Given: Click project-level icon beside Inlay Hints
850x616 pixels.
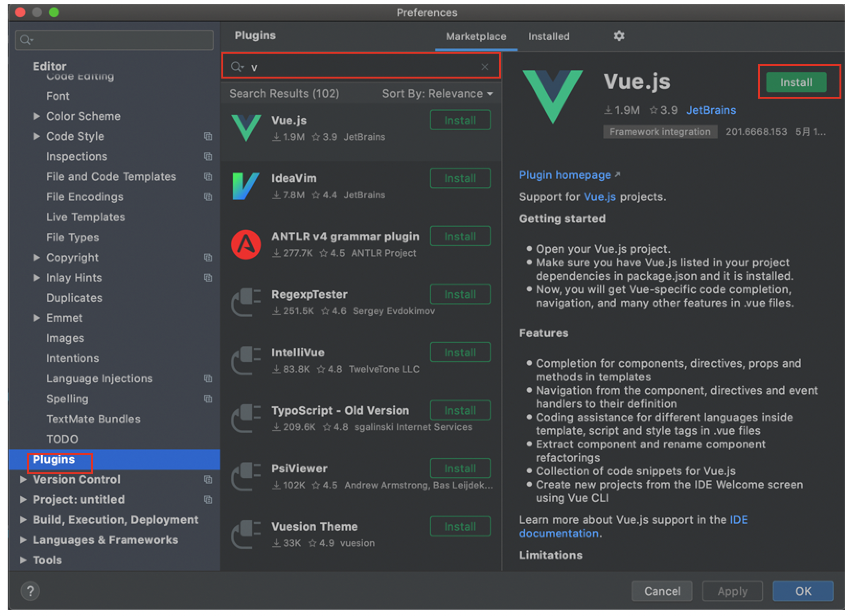Looking at the screenshot, I should (x=208, y=278).
